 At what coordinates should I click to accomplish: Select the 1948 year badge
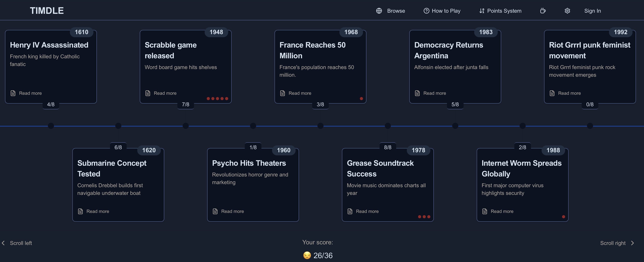click(x=216, y=32)
